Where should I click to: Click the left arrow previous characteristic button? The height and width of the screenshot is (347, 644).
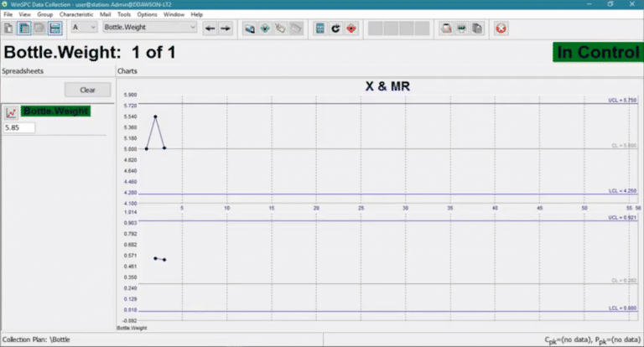point(210,28)
